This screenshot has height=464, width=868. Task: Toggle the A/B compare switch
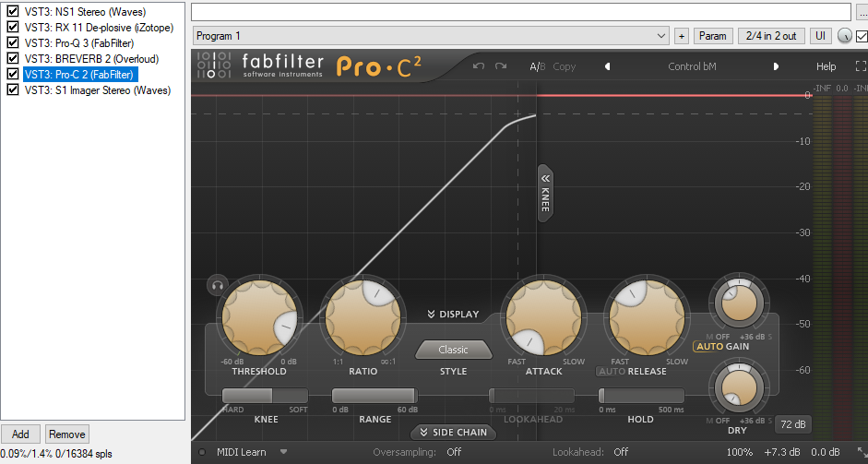coord(537,66)
